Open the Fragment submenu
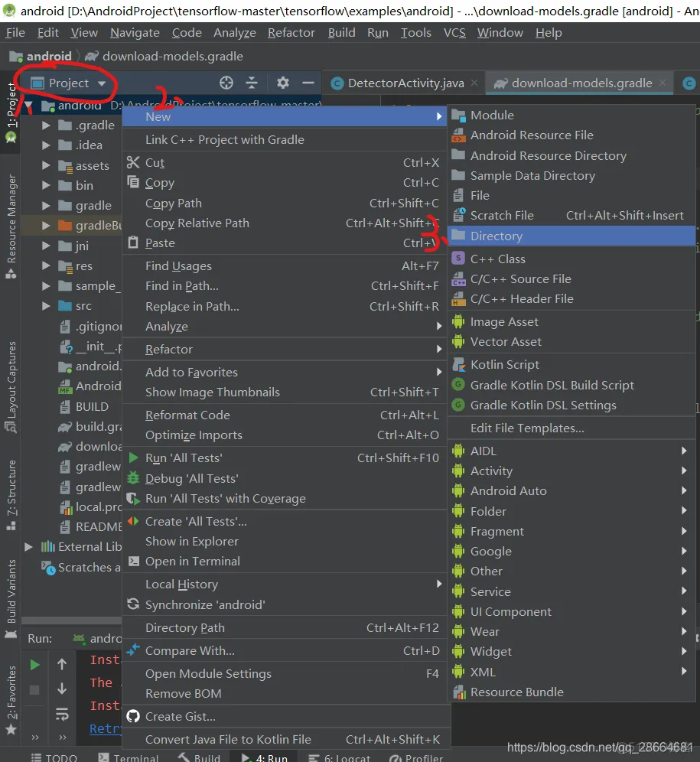Viewport: 700px width, 762px height. [571, 531]
